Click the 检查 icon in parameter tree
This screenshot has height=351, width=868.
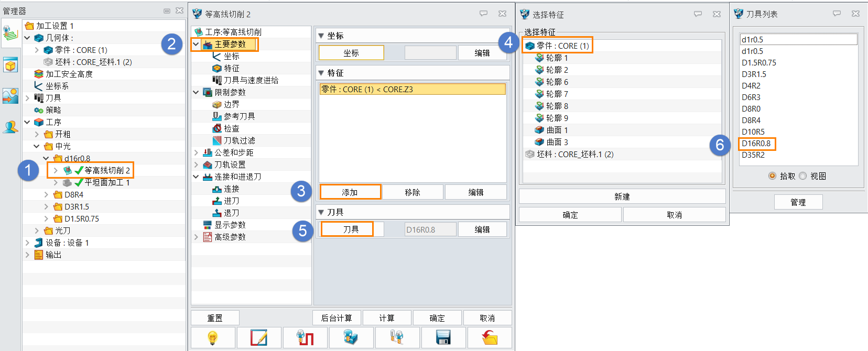coord(217,128)
